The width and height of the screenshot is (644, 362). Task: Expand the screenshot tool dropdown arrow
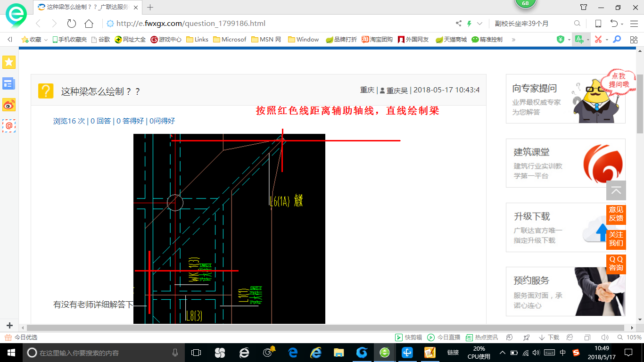coord(607,40)
